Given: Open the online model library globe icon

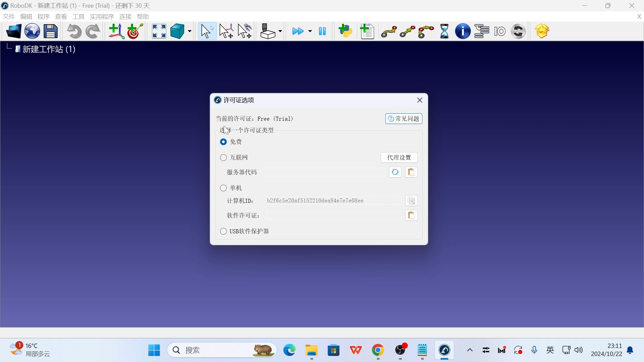Looking at the screenshot, I should click(x=32, y=31).
